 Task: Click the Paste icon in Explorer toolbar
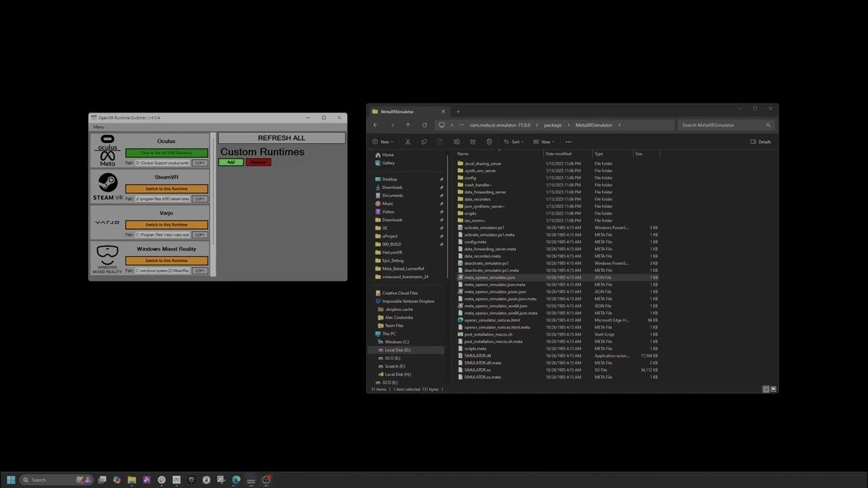pyautogui.click(x=440, y=142)
